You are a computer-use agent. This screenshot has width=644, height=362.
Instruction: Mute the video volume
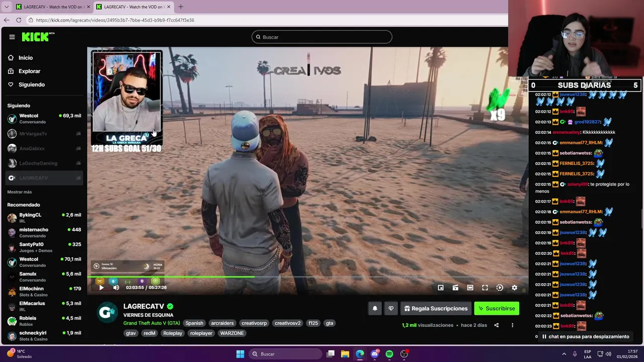[x=116, y=288]
